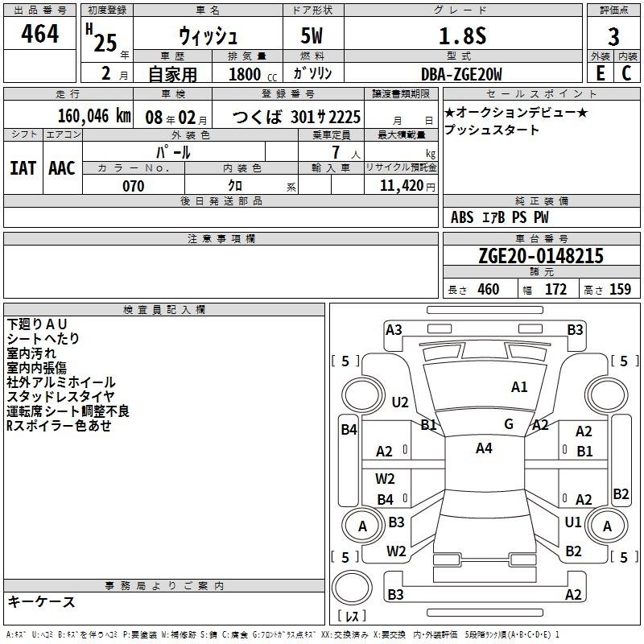Select lot number "464"

click(39, 33)
